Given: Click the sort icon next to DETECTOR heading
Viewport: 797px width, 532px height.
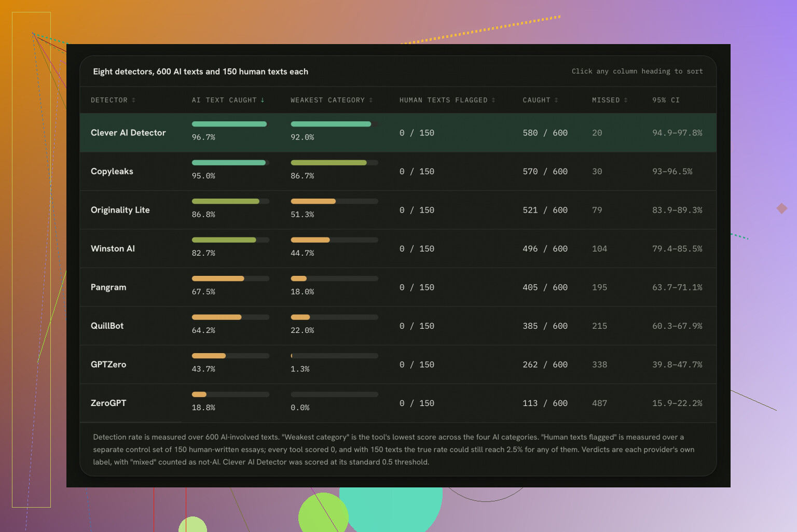Looking at the screenshot, I should tap(133, 100).
